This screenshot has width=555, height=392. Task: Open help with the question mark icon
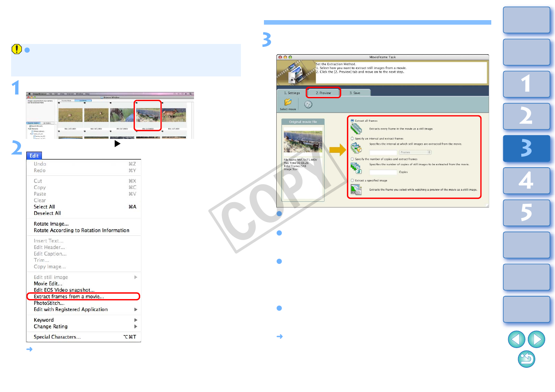(x=308, y=104)
